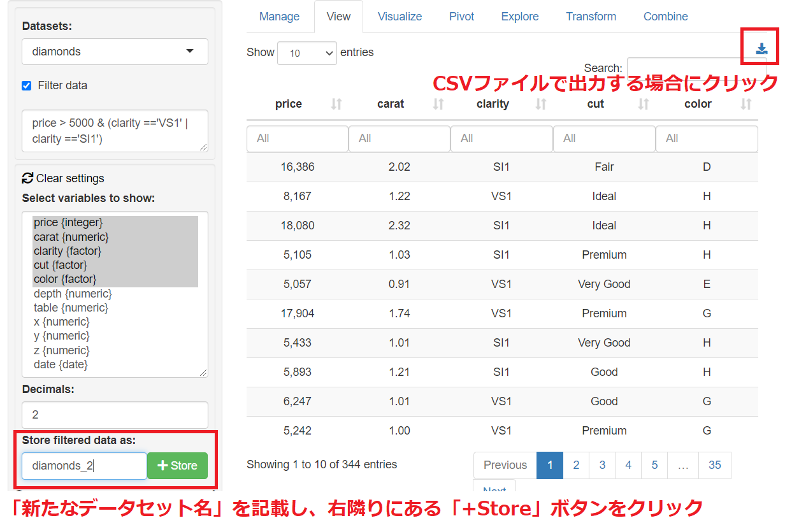Sort table by color column arrows
The height and width of the screenshot is (532, 785).
tap(746, 104)
